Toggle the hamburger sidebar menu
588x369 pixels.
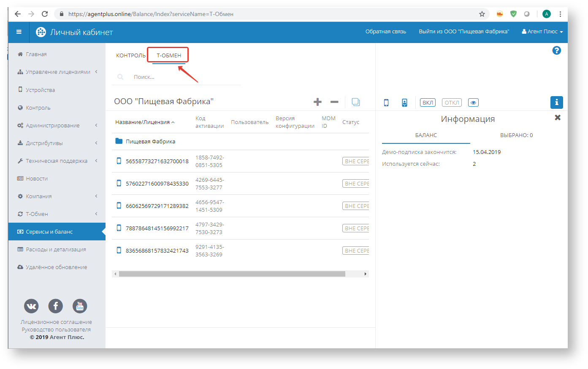tap(19, 32)
